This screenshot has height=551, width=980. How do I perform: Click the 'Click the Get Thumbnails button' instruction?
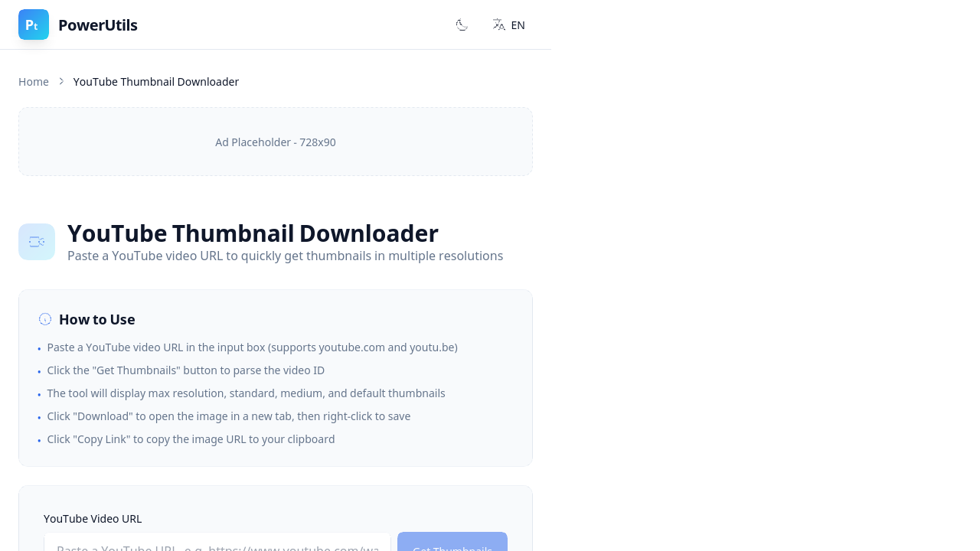(x=186, y=370)
